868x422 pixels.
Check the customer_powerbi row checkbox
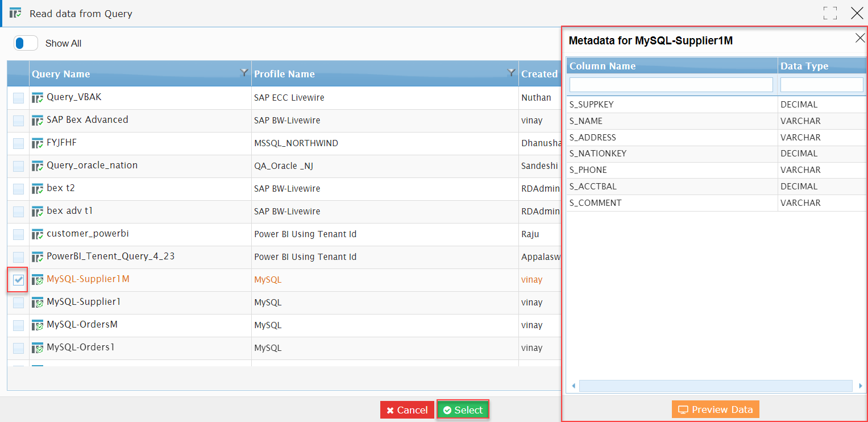(18, 234)
